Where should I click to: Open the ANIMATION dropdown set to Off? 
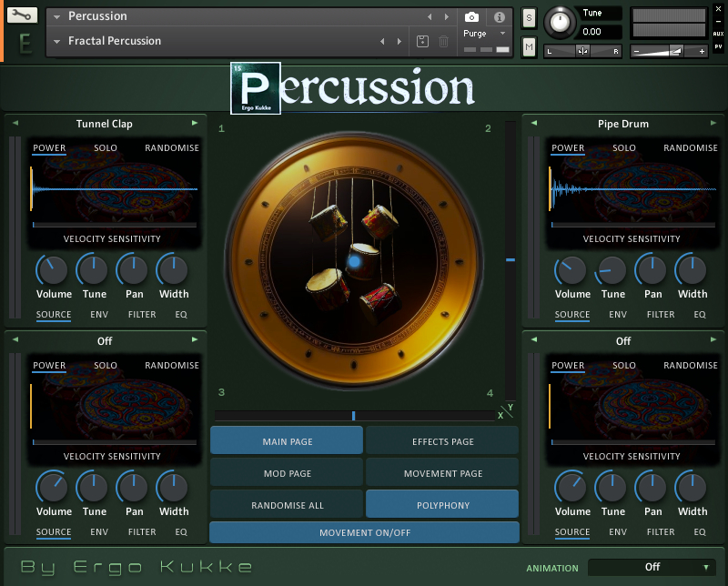(652, 567)
